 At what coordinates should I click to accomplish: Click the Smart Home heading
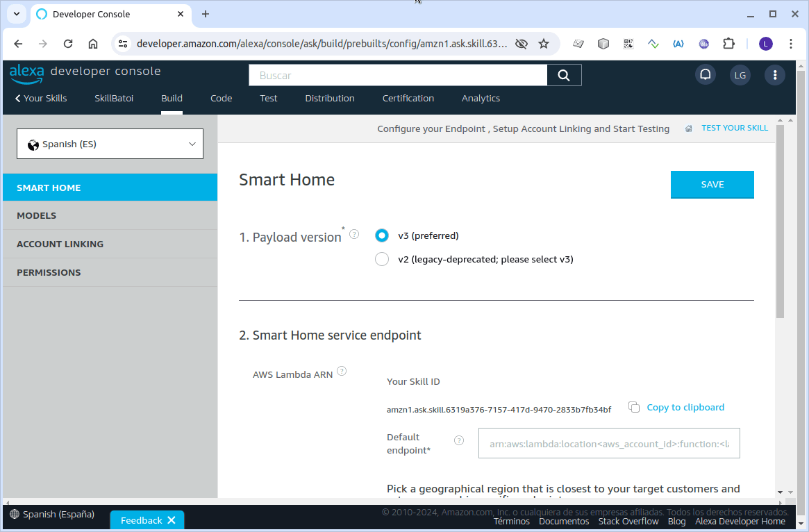[x=287, y=180]
